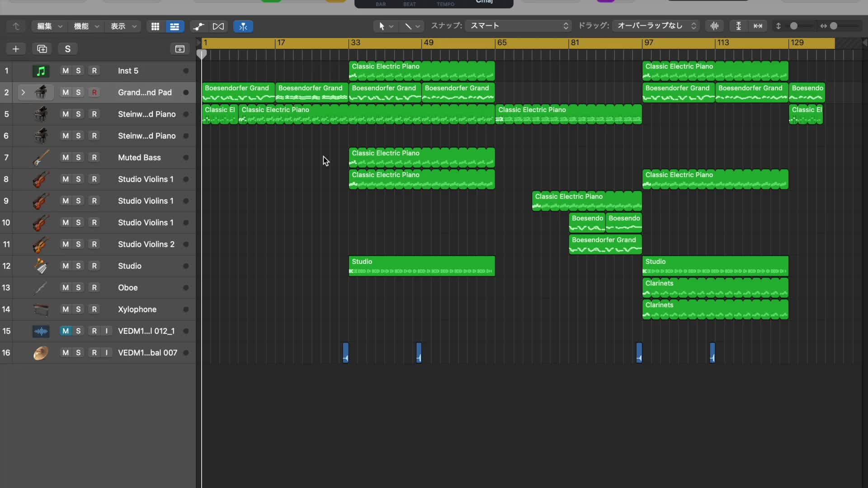
Task: Toggle global solo S button in track header
Action: [68, 49]
